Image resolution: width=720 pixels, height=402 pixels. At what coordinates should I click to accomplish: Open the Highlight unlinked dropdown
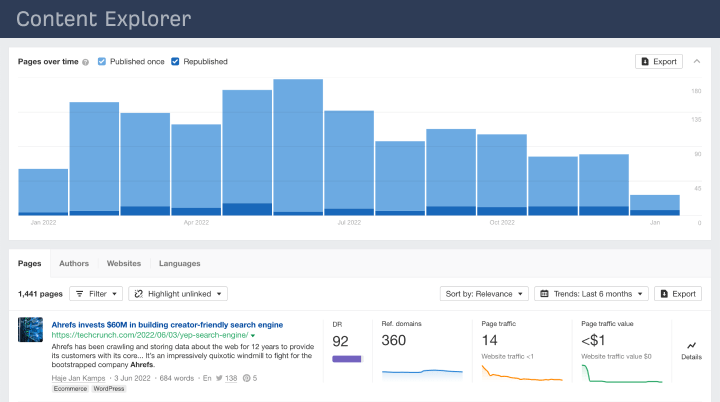pos(178,294)
